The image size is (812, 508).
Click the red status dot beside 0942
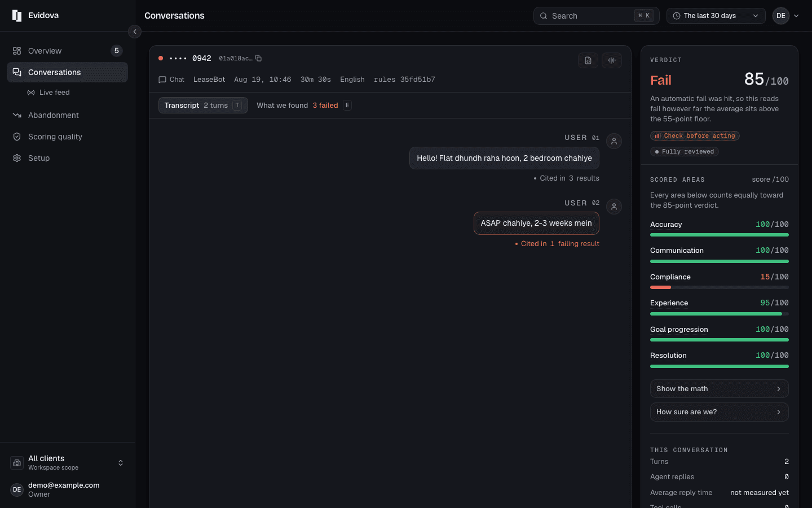[161, 58]
